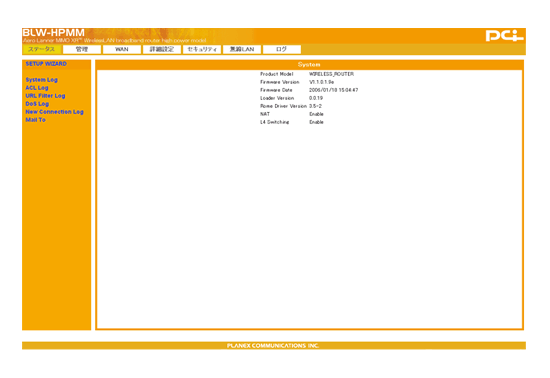Select the Mail To link
Image resolution: width=550 pixels, height=378 pixels.
35,120
